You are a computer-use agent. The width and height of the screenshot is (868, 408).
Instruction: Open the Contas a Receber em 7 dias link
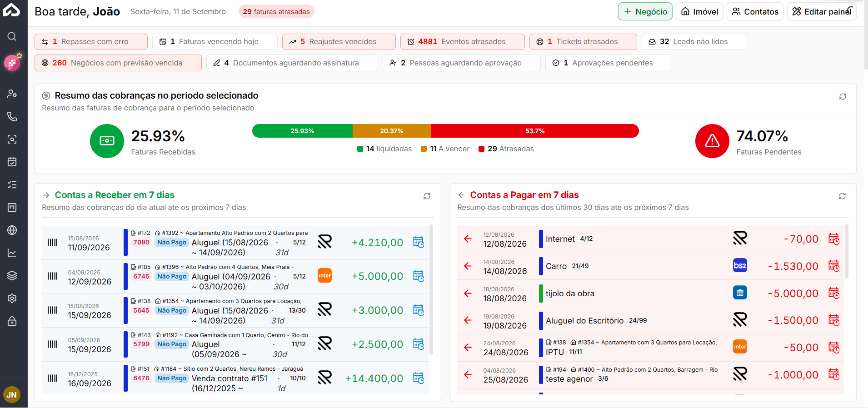(x=115, y=195)
